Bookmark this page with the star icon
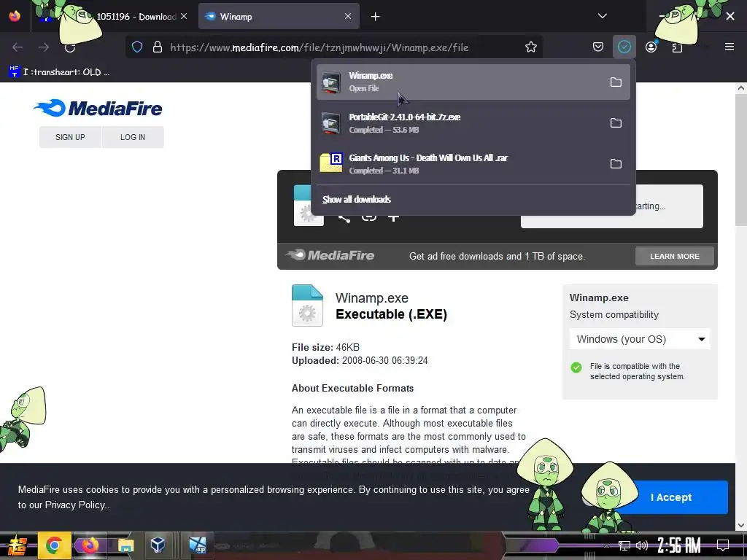The image size is (747, 560). [531, 47]
